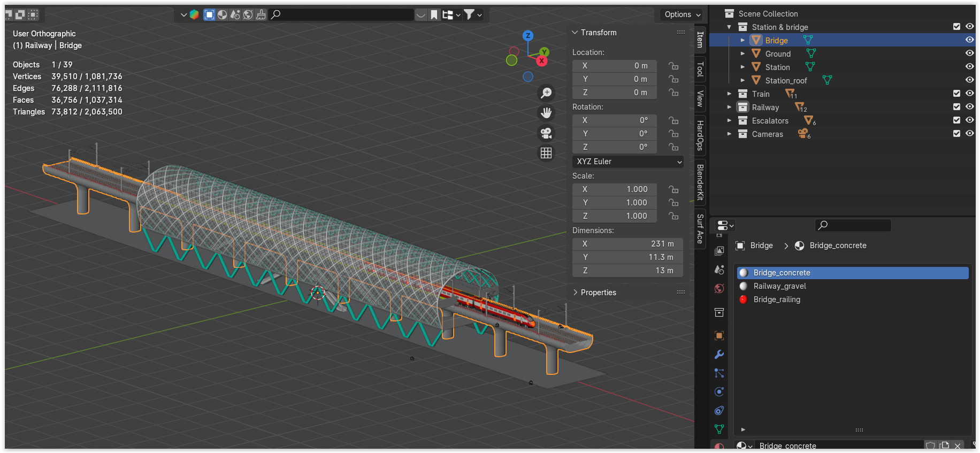Click the zoom magnifier in viewport
The image size is (980, 453).
[x=546, y=93]
